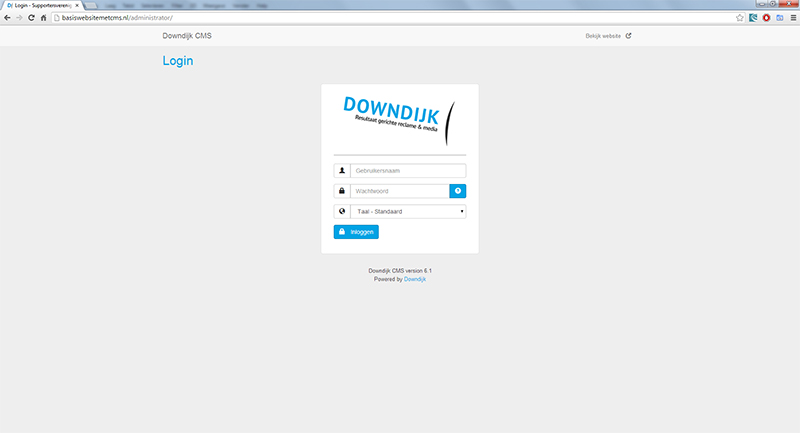Open the Taal - Standaard dropdown
The height and width of the screenshot is (433, 800).
click(x=408, y=212)
